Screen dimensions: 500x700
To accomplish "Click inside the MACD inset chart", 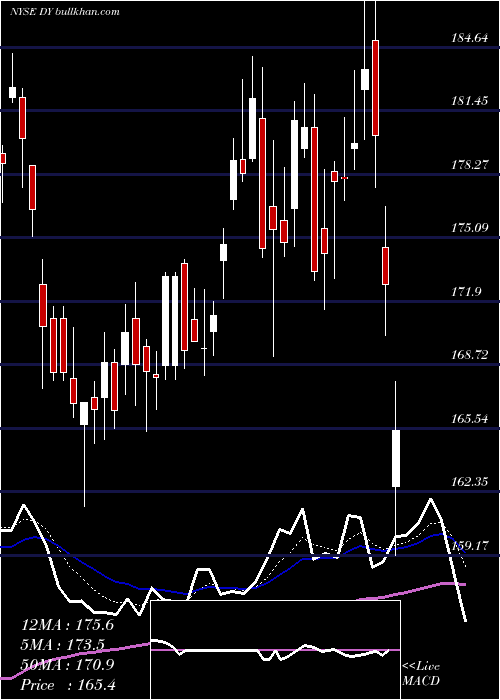I will 275,650.
